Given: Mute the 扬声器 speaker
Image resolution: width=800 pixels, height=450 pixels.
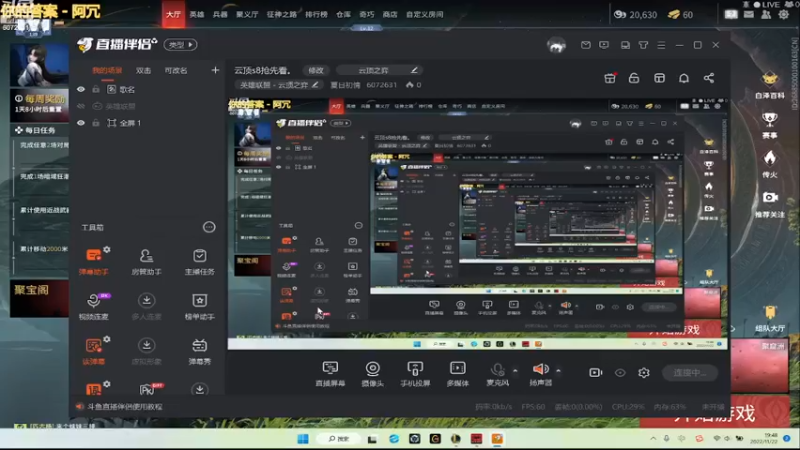Looking at the screenshot, I should 540,374.
